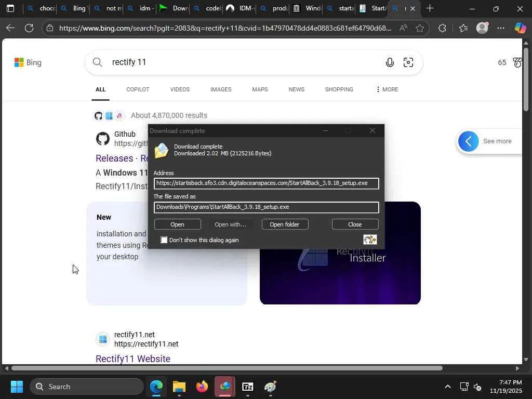The image size is (532, 399).
Task: Click the rectify11.net URL text
Action: click(x=146, y=344)
